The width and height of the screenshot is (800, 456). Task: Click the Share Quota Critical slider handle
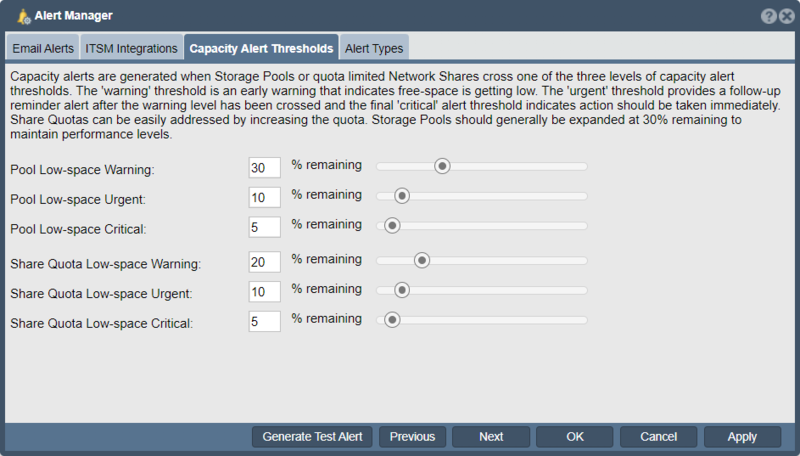[x=392, y=320]
